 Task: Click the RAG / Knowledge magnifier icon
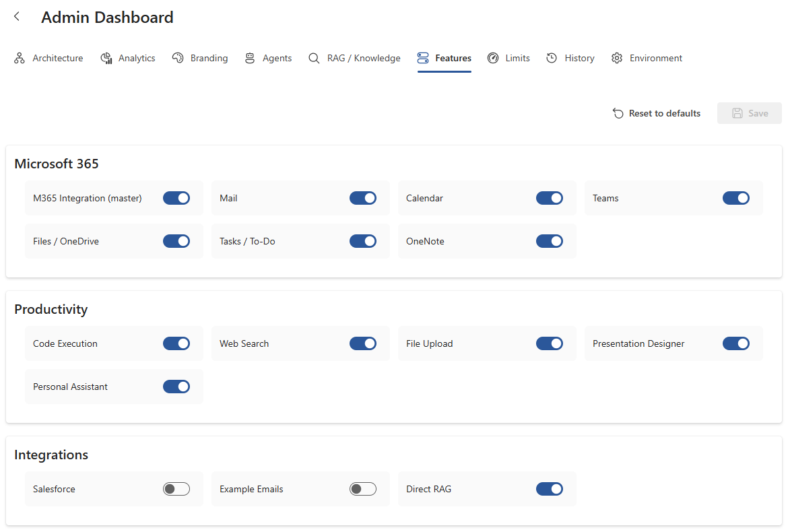coord(313,58)
